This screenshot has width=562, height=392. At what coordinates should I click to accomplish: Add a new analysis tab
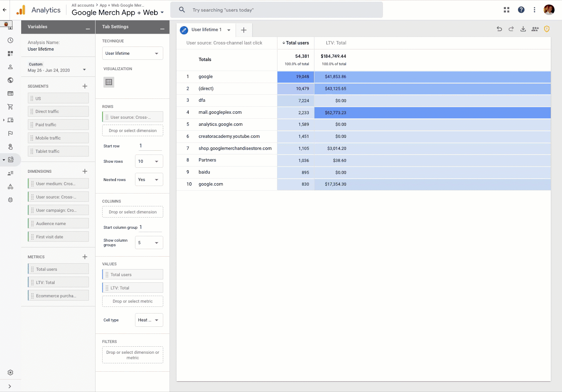[244, 30]
